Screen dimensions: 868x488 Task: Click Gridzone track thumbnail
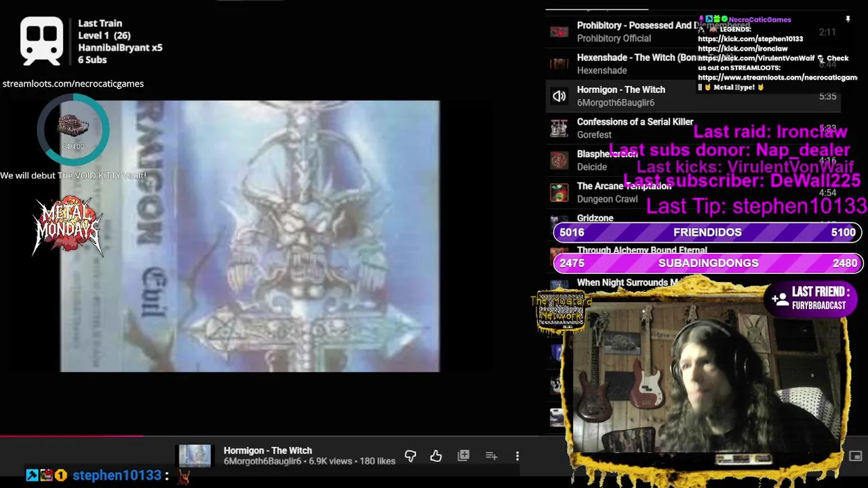click(x=559, y=220)
